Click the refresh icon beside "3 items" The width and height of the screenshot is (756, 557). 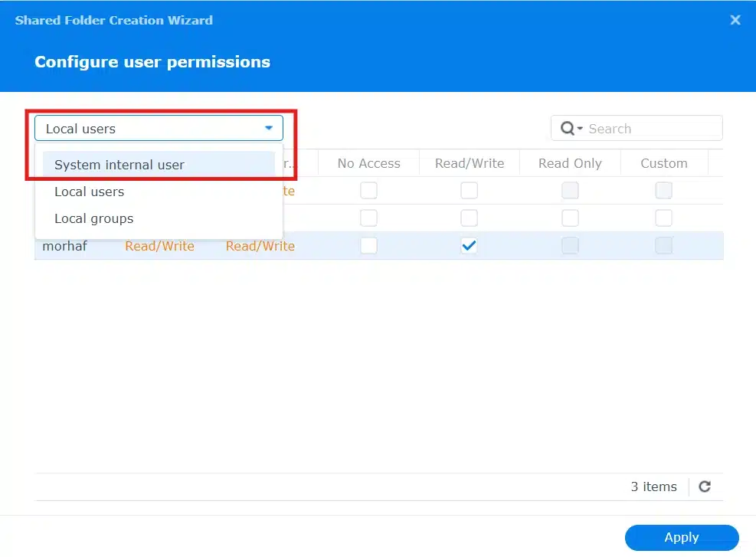pyautogui.click(x=704, y=487)
